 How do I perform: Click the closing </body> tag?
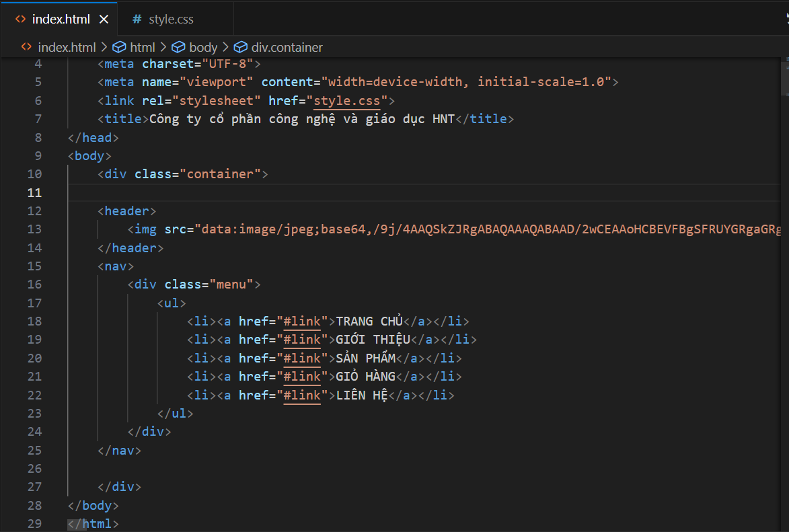point(93,505)
